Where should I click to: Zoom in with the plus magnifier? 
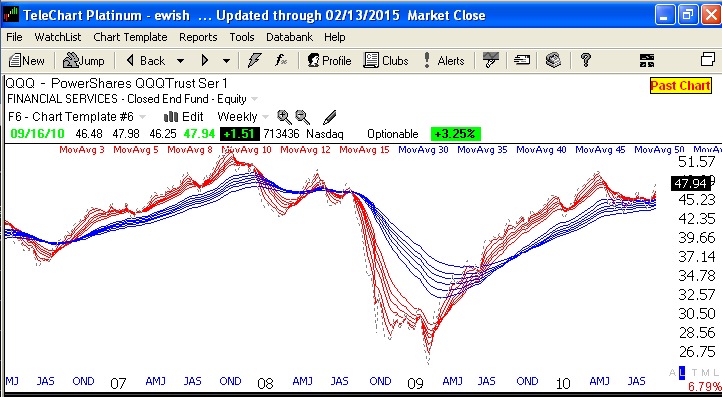point(284,117)
